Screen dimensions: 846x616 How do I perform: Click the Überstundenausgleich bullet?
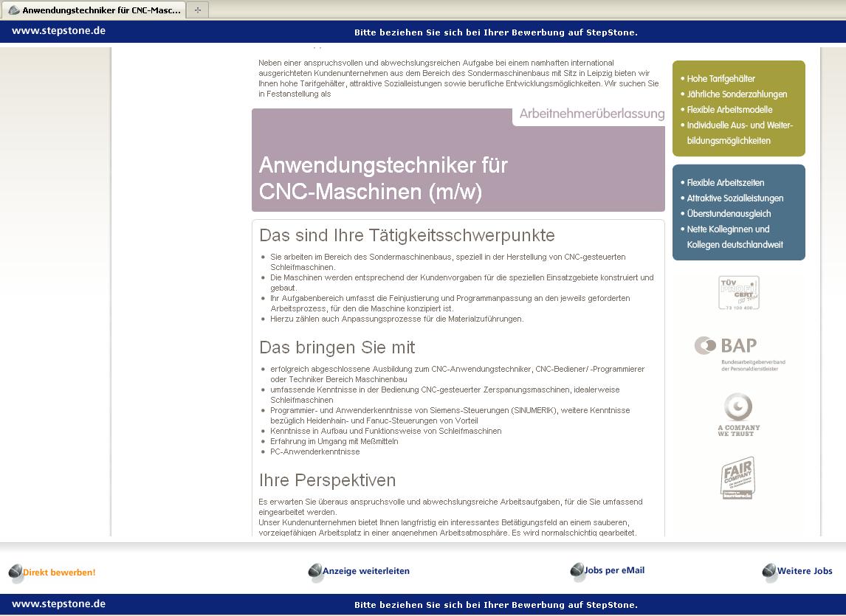[x=729, y=214]
